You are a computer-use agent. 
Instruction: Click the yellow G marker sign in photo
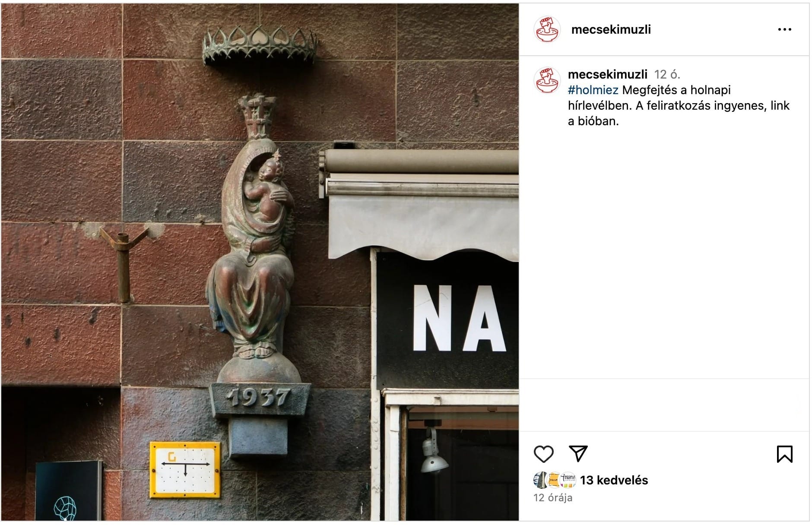[185, 470]
